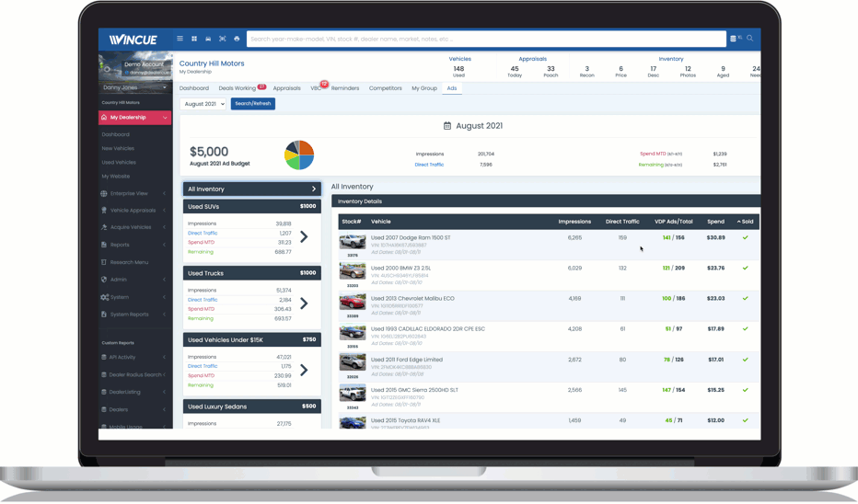
Task: Click the Sold checkmark for Dodge Ram 1500 ST
Action: (x=746, y=238)
